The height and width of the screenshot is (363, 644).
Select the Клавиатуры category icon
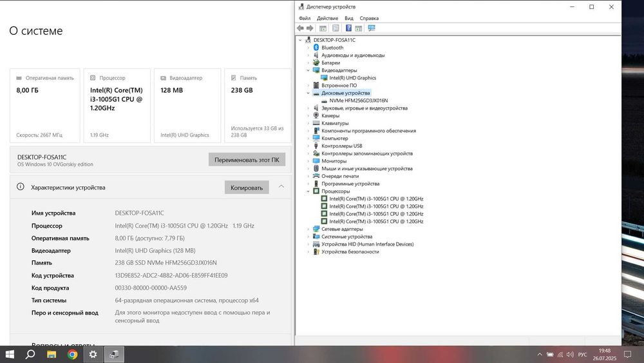click(316, 123)
